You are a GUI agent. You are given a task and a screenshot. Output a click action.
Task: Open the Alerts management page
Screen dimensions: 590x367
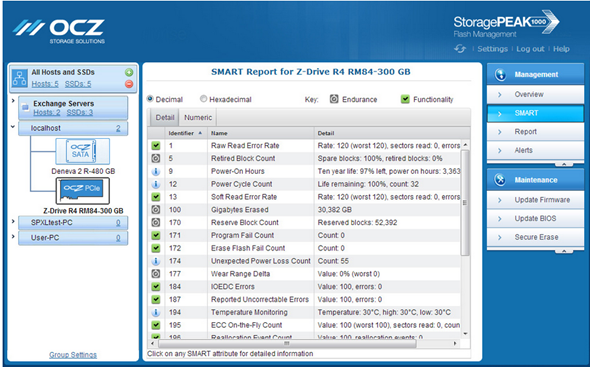click(535, 151)
